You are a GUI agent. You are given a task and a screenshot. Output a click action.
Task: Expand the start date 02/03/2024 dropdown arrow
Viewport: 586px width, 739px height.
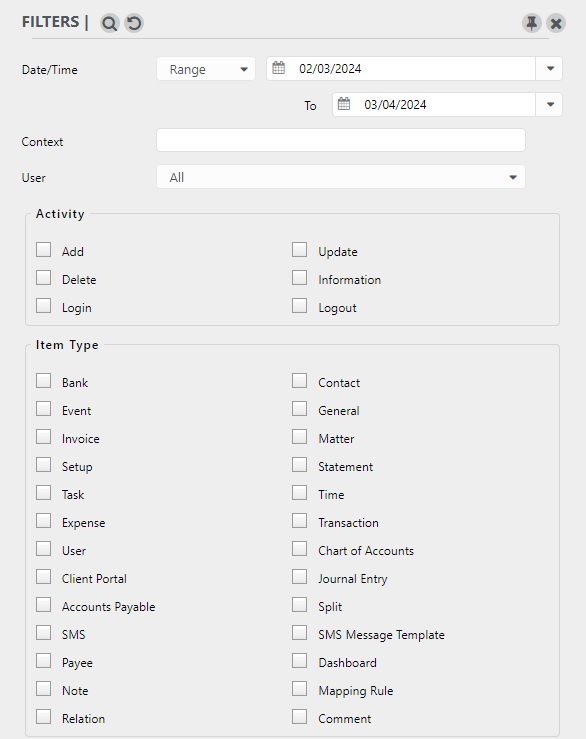point(550,69)
